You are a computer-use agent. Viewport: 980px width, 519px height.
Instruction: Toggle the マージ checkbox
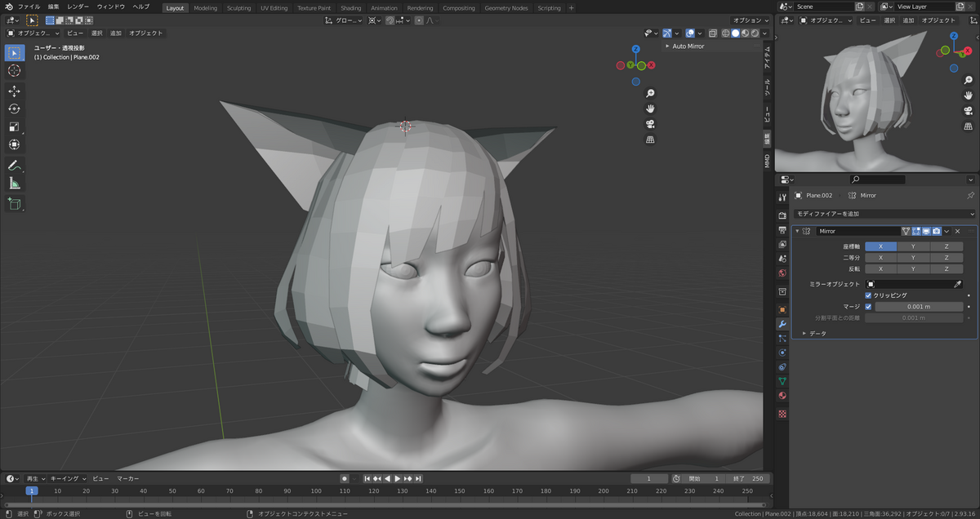(x=868, y=307)
